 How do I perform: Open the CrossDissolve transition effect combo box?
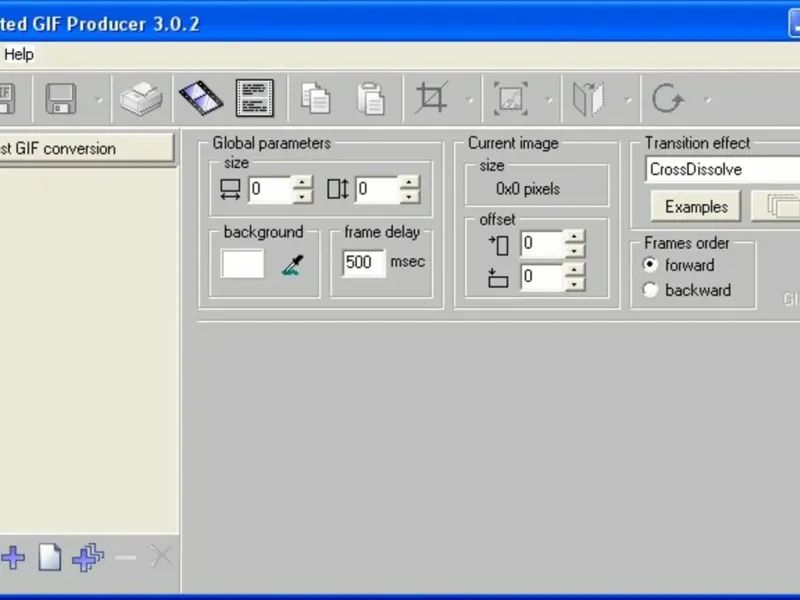tap(722, 169)
